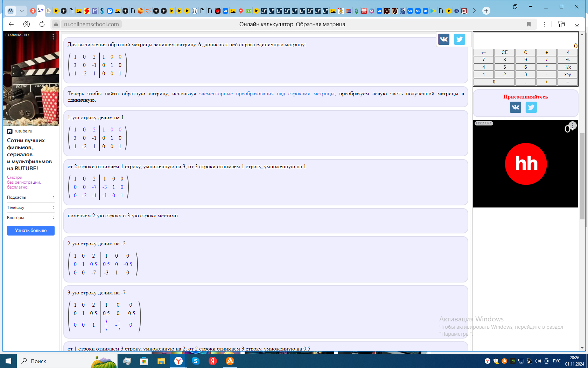The height and width of the screenshot is (368, 588).
Task: Click the address bar ru.onlinemschool.com
Action: [x=91, y=24]
